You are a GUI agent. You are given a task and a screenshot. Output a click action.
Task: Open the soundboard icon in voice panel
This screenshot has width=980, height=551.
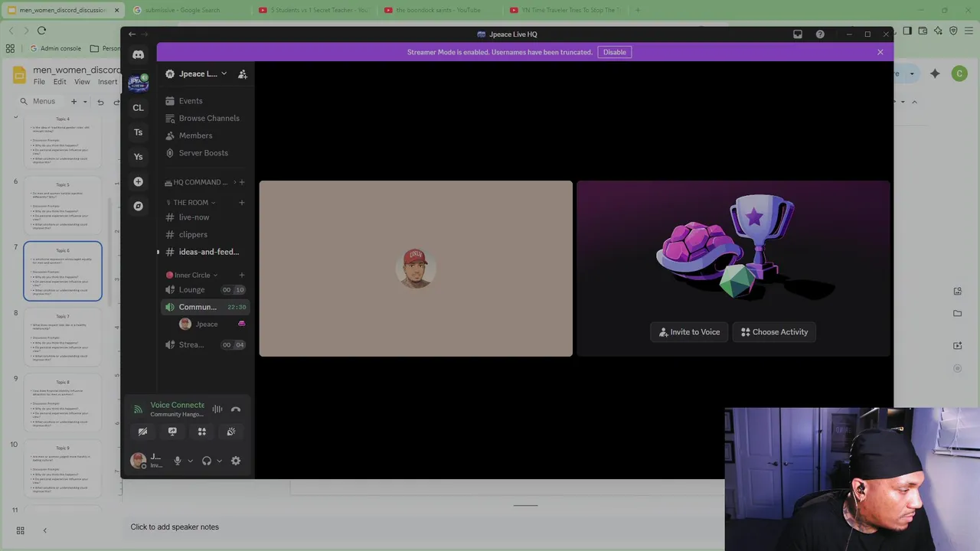coord(231,432)
